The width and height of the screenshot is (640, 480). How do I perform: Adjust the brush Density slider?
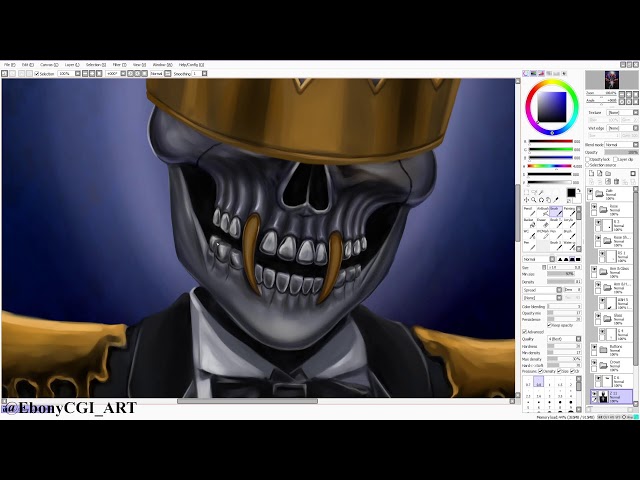click(x=564, y=282)
